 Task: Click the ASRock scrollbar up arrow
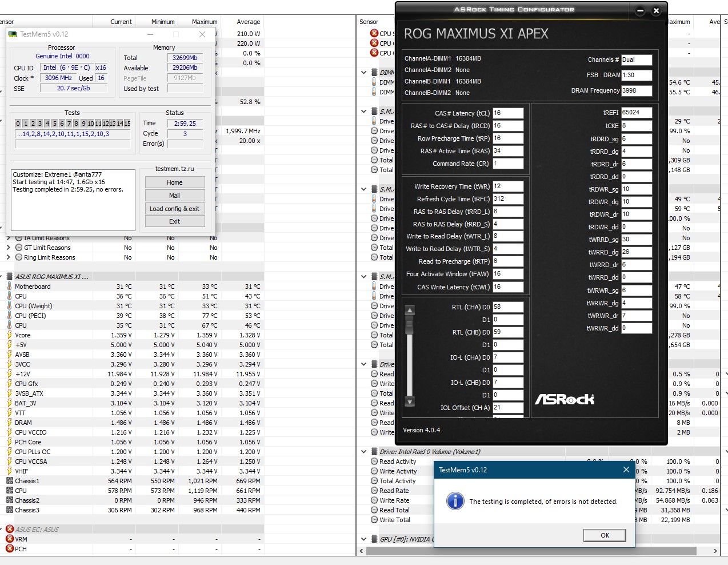(410, 311)
